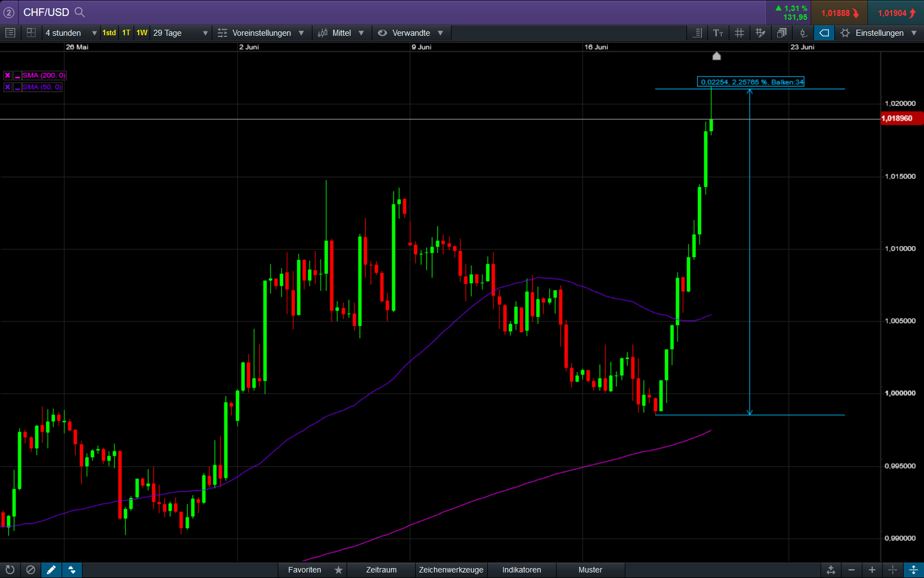Click the search magnifier next to CHF/USD
The height and width of the screenshot is (578, 924).
tap(80, 12)
